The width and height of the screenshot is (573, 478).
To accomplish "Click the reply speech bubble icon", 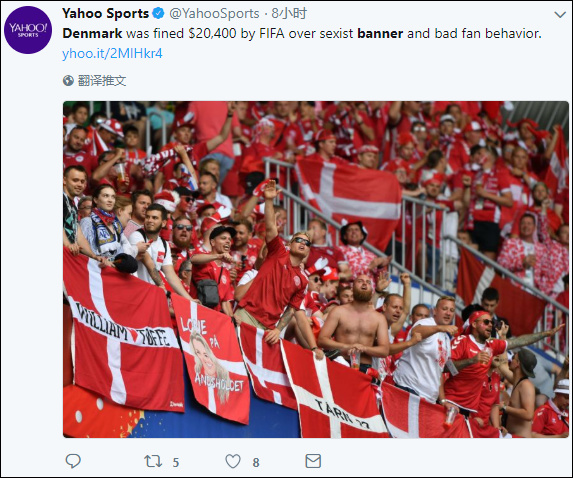I will click(73, 461).
